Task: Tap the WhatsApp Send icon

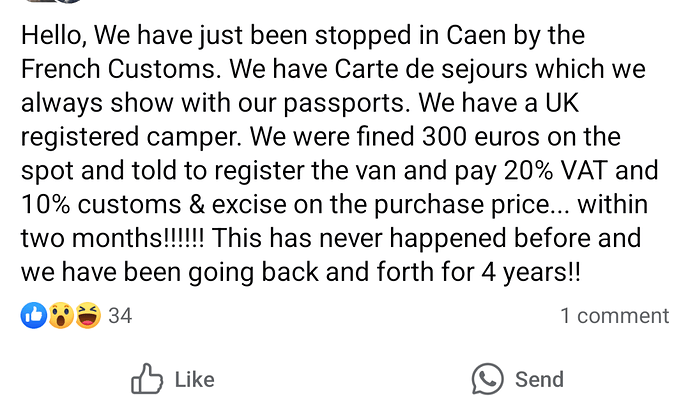Action: click(488, 379)
